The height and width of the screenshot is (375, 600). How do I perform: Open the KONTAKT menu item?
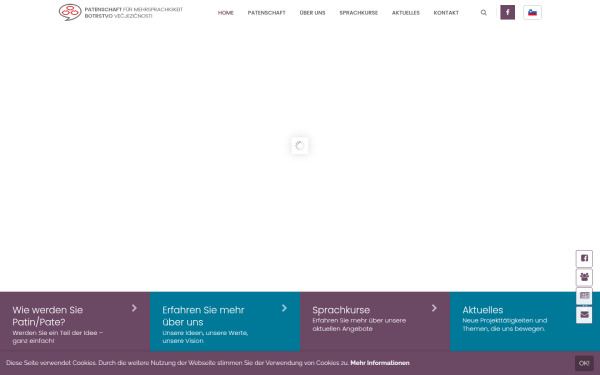coord(446,13)
